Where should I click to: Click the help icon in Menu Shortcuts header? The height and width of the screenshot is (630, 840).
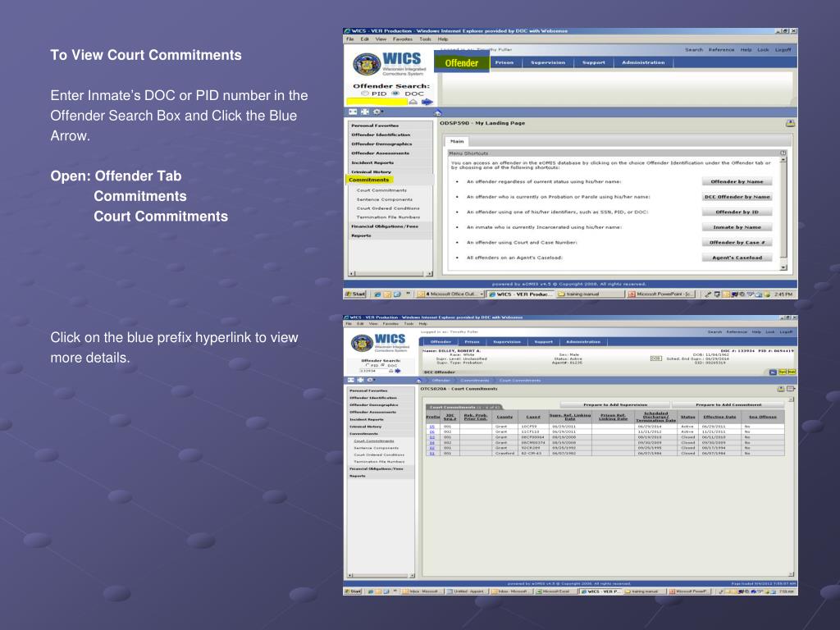pos(783,153)
